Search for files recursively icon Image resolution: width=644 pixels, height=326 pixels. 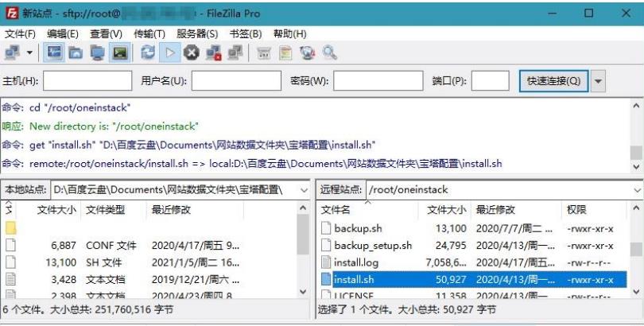pos(329,53)
